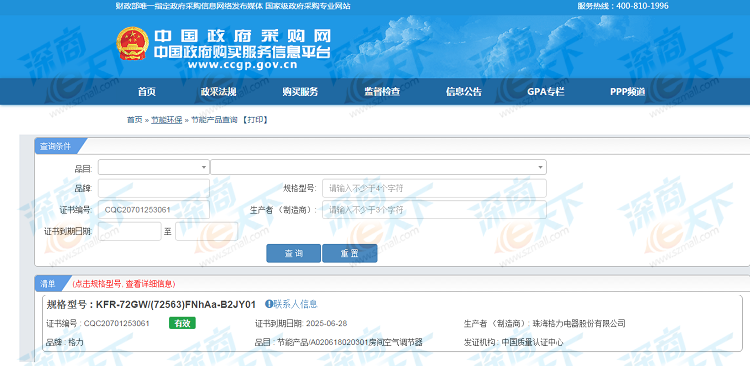Open the 首页 navigation menu item
Viewport: 750px width, 366px height.
pyautogui.click(x=147, y=92)
